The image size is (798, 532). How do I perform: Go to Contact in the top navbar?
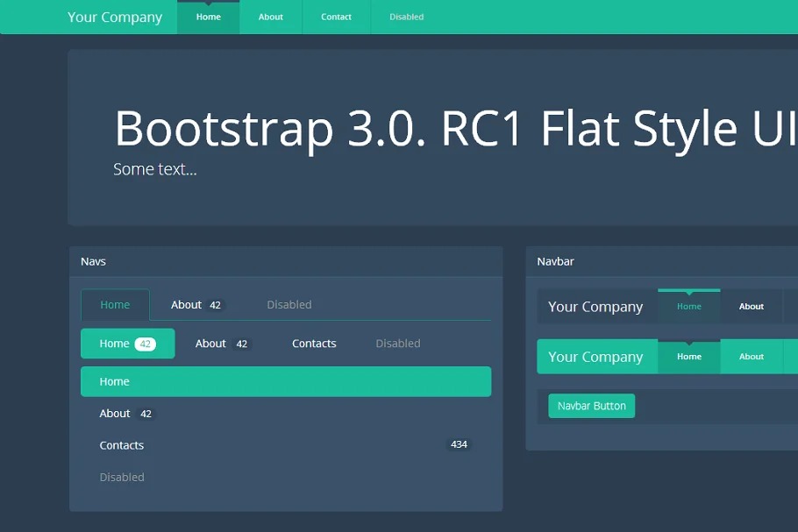pos(336,18)
